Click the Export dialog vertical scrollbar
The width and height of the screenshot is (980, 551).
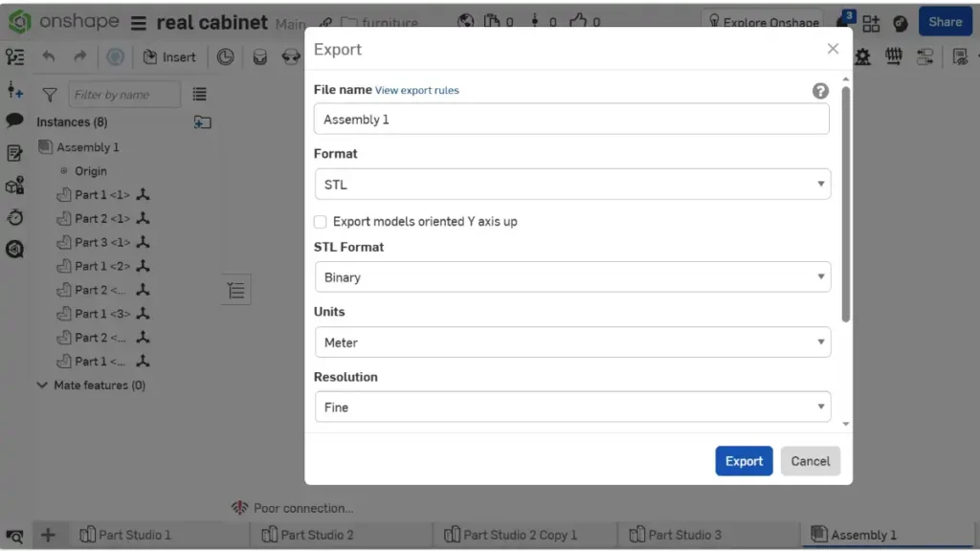(x=846, y=205)
